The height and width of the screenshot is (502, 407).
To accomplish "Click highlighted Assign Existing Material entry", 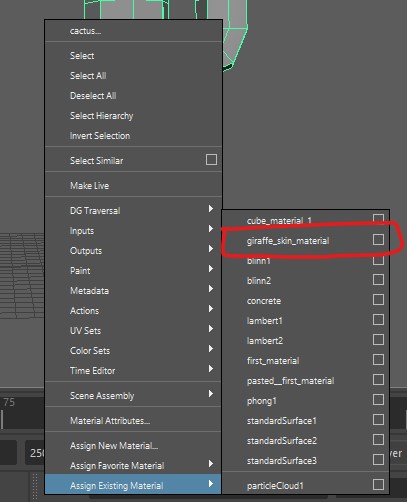I will [x=133, y=485].
